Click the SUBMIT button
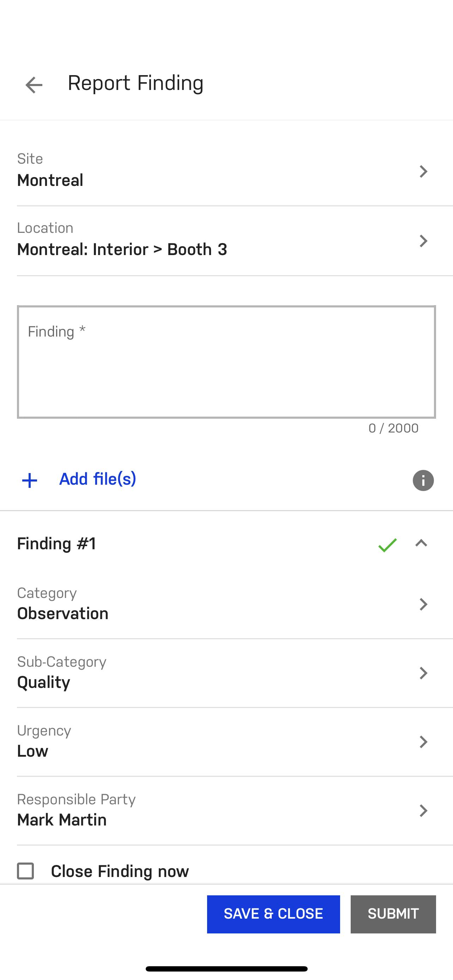The height and width of the screenshot is (980, 453). (393, 914)
